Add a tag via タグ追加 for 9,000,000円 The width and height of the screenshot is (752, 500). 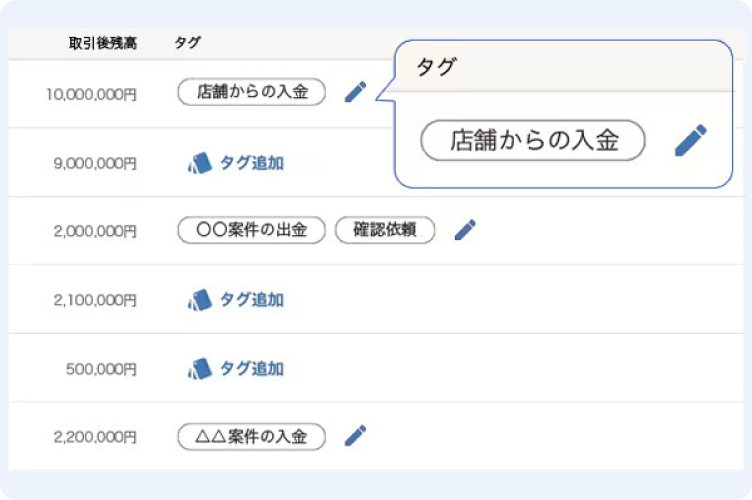251,163
